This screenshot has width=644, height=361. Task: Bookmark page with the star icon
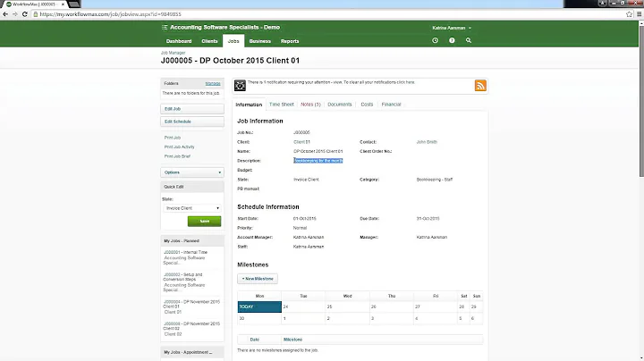(x=629, y=14)
